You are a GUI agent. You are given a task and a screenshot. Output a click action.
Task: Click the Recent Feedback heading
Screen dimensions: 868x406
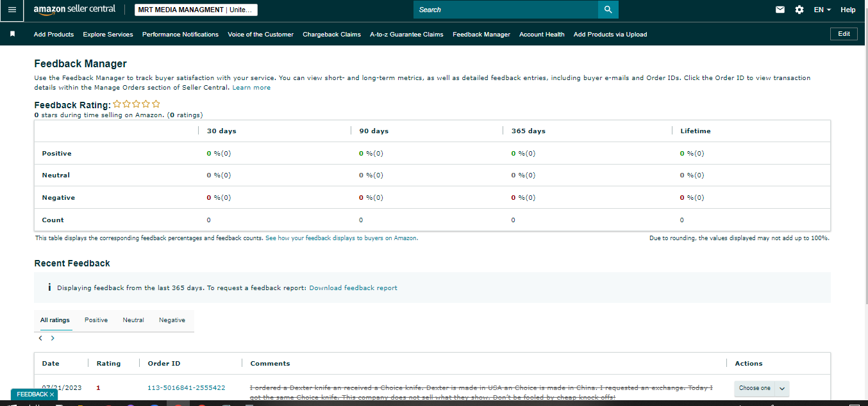(72, 263)
